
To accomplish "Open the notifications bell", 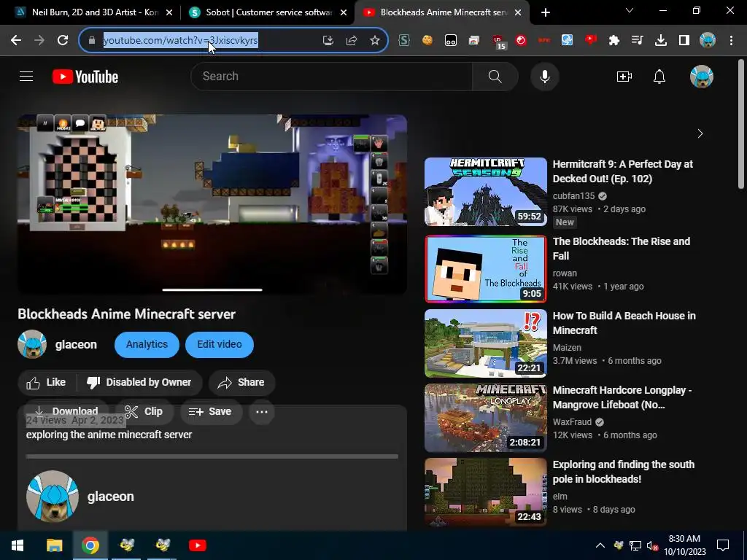I will [x=659, y=76].
